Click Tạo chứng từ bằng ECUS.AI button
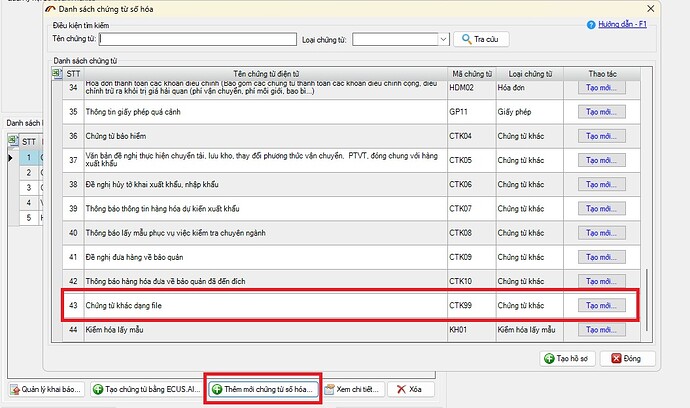The height and width of the screenshot is (408, 690). pos(147,389)
